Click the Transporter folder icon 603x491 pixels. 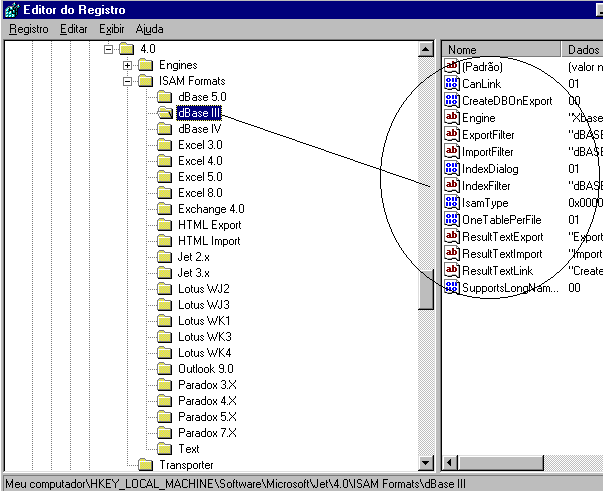[146, 465]
